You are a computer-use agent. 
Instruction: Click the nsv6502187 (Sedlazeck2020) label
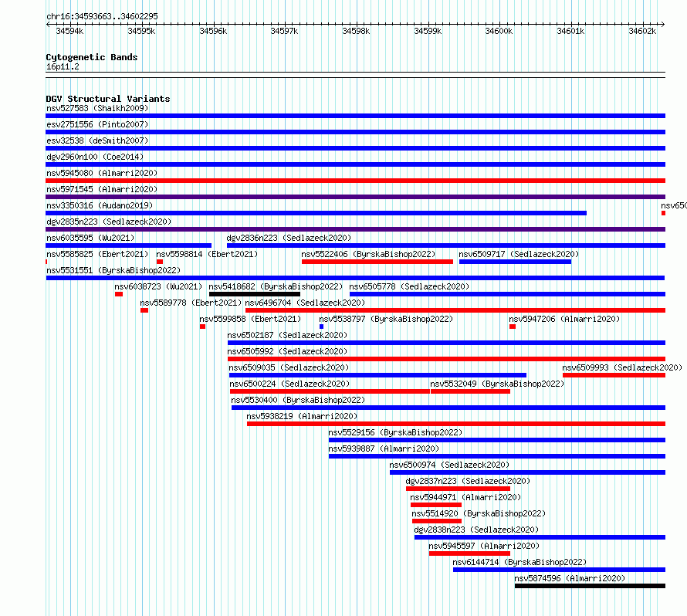[x=287, y=335]
